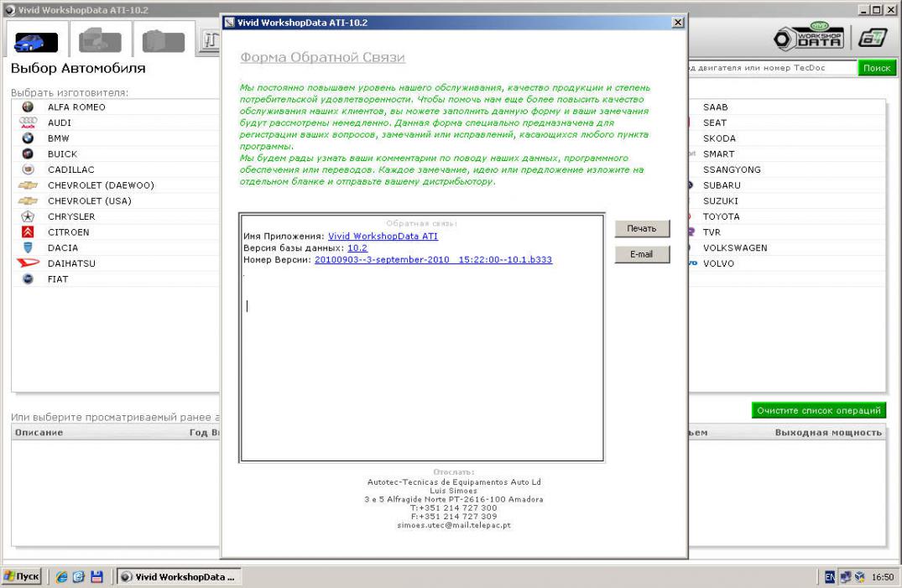
Task: Click the Vivid WorkshopData taskbar button
Action: click(x=180, y=576)
